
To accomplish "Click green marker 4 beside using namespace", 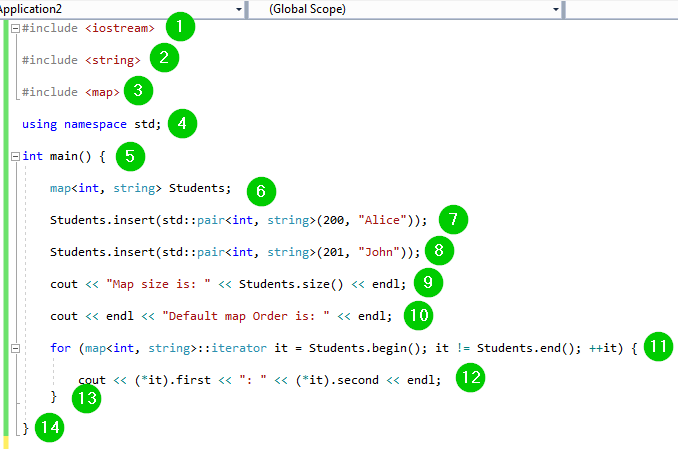I will tap(182, 123).
